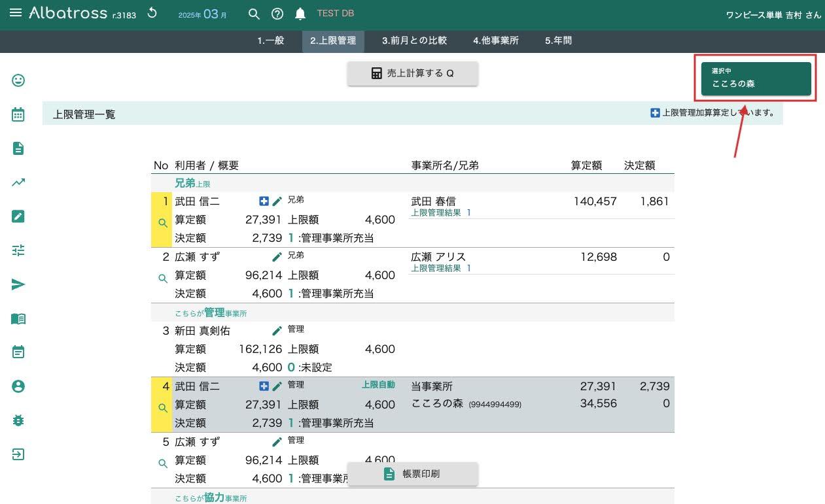Click the 帳票印刷 print button
This screenshot has height=504, width=825.
[x=413, y=474]
